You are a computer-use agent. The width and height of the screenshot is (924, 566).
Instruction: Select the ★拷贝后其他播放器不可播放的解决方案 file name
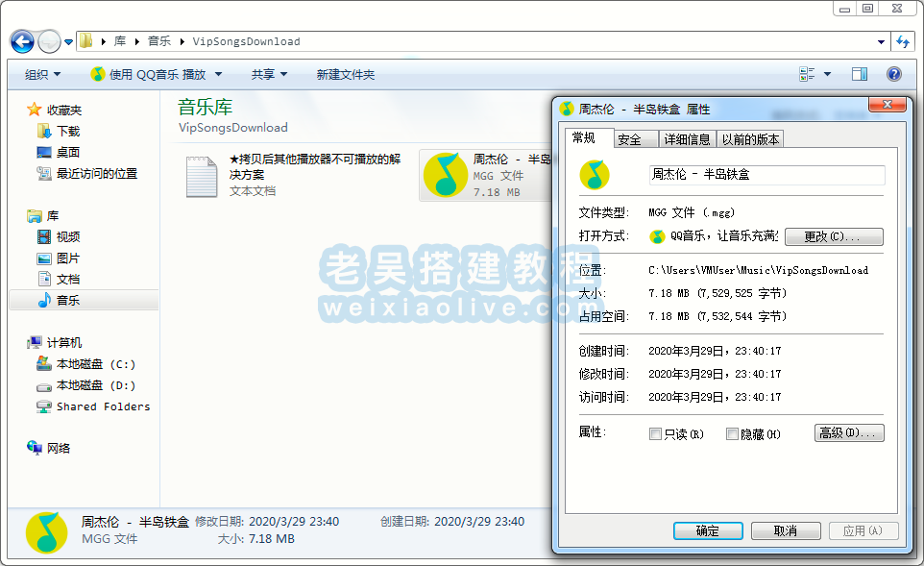coord(315,167)
